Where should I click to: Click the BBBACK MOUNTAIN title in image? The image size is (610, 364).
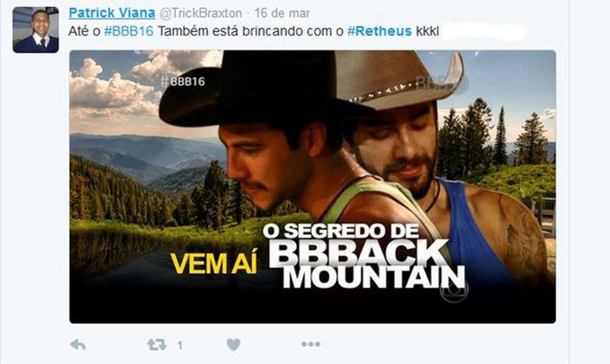[368, 264]
